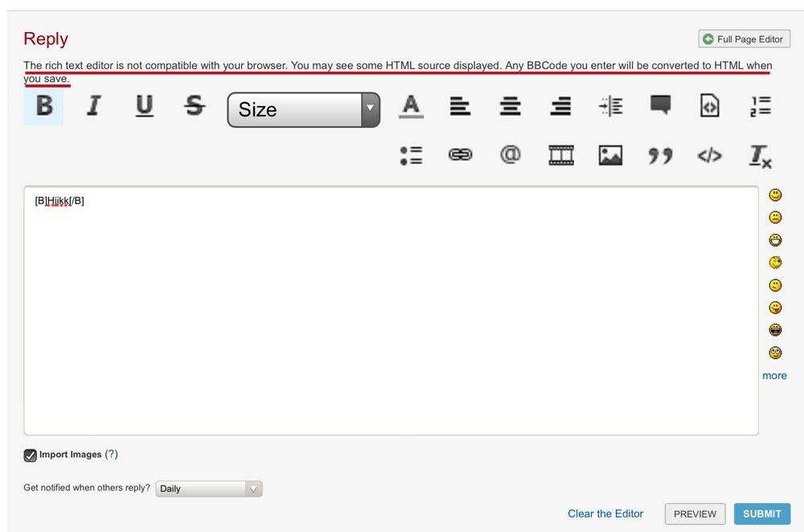
Task: Remove formatting from selected text
Action: pos(760,155)
